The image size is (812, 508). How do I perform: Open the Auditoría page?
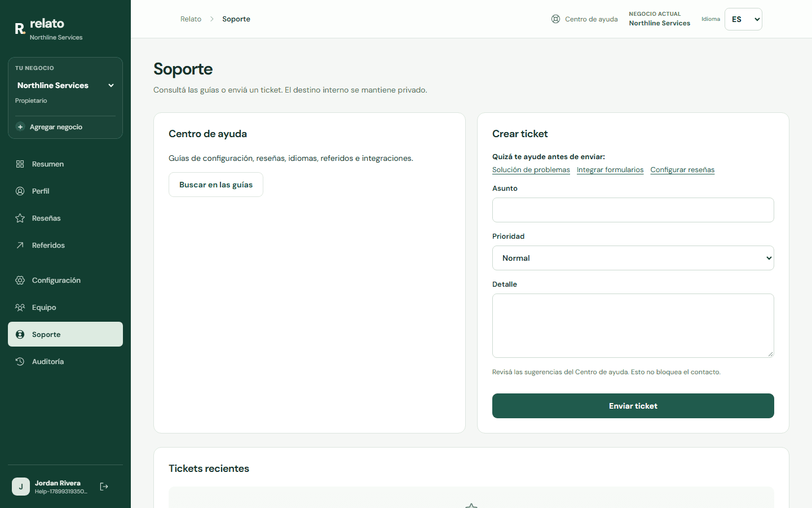pyautogui.click(x=65, y=362)
